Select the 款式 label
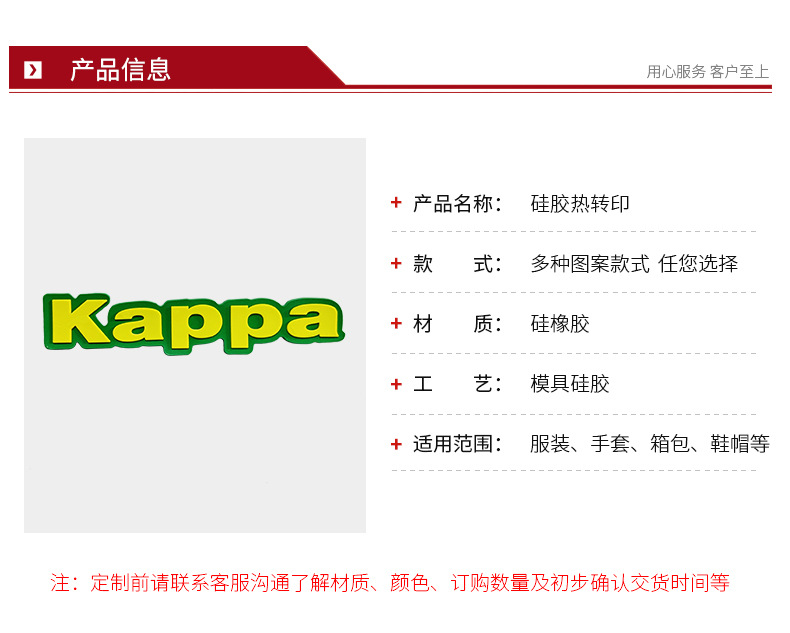Screen dimensions: 790x633 tap(457, 264)
